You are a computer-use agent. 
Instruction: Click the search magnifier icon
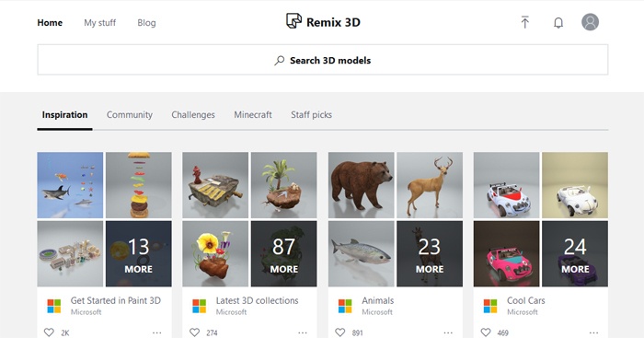coord(280,61)
